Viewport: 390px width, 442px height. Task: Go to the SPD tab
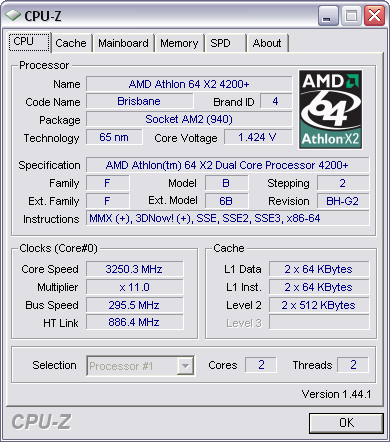(x=226, y=43)
